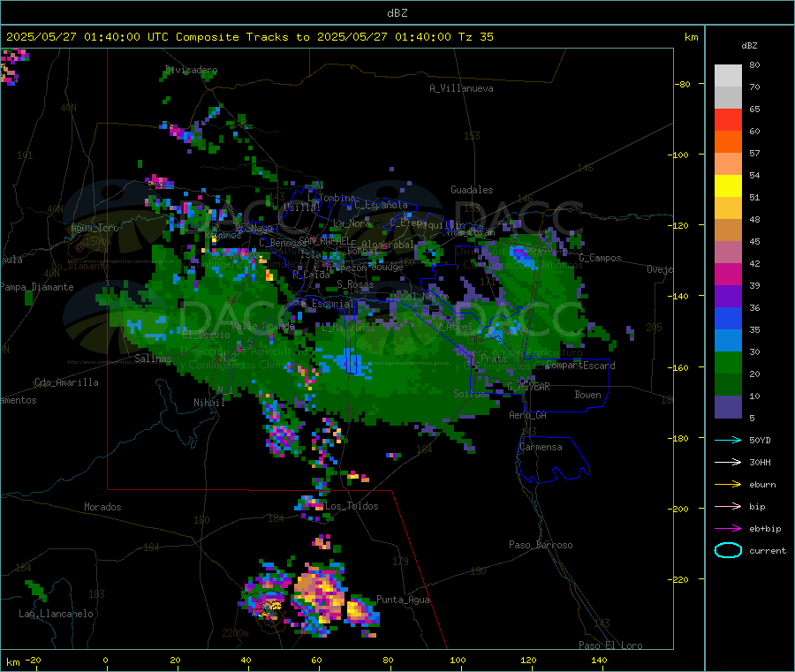
Task: Click the Valle_Grande map label
Action: pyautogui.click(x=262, y=326)
